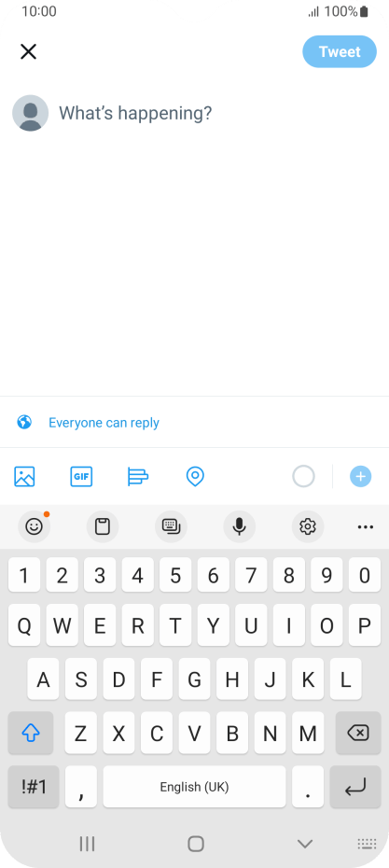Tap the Tweet button
The height and width of the screenshot is (868, 389).
coord(340,52)
